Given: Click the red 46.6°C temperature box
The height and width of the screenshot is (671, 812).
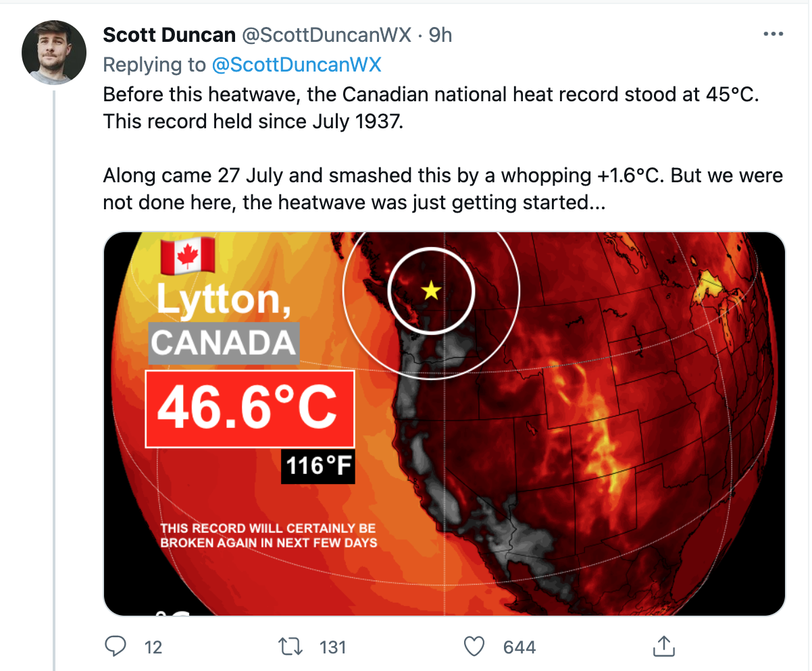Looking at the screenshot, I should click(x=250, y=408).
